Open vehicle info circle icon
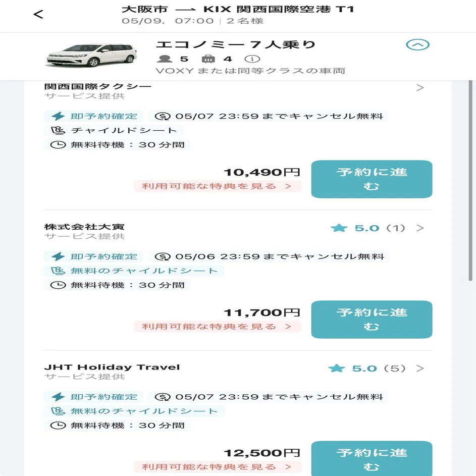This screenshot has width=476, height=476. pyautogui.click(x=252, y=59)
